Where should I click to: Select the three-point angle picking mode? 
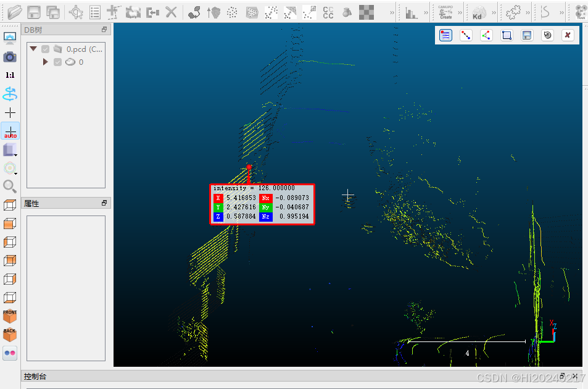[x=486, y=35]
